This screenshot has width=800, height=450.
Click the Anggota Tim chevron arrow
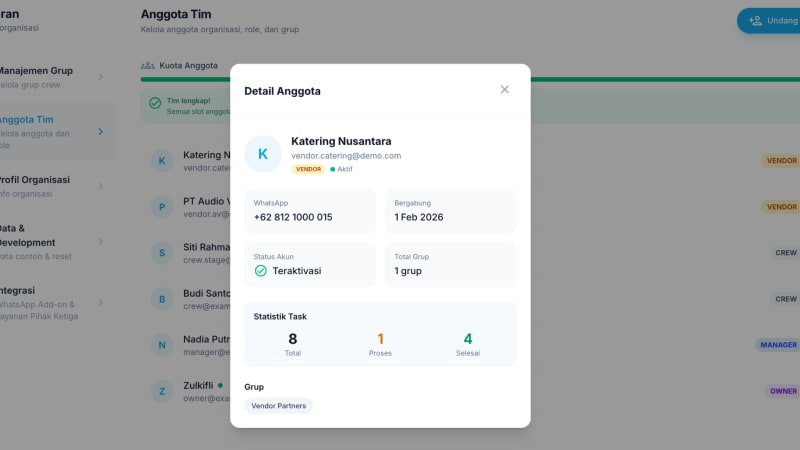(101, 132)
